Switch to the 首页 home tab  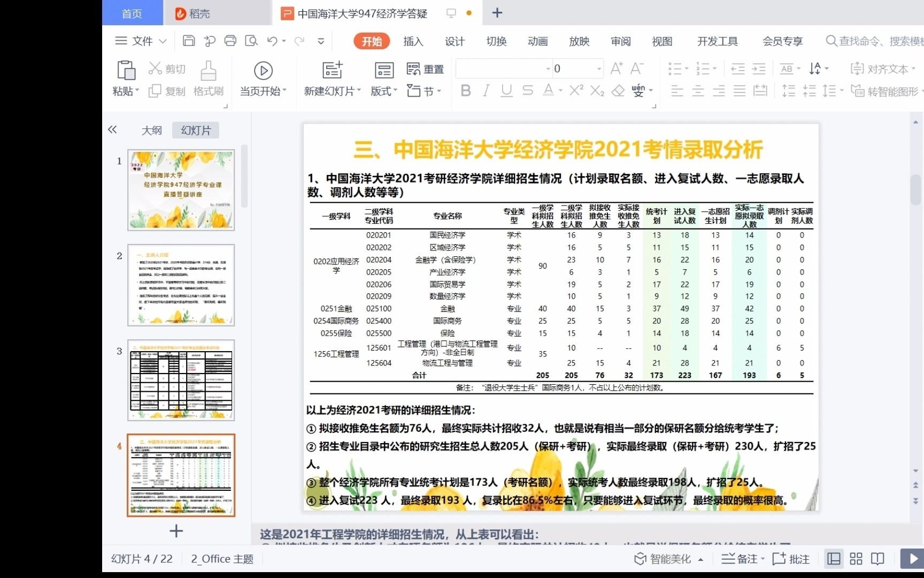(x=132, y=13)
